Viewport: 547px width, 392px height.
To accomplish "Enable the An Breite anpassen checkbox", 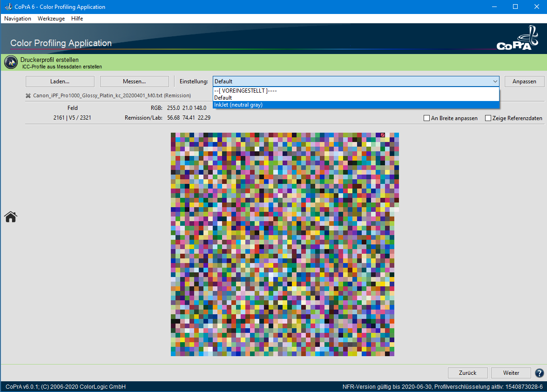I will pos(426,118).
